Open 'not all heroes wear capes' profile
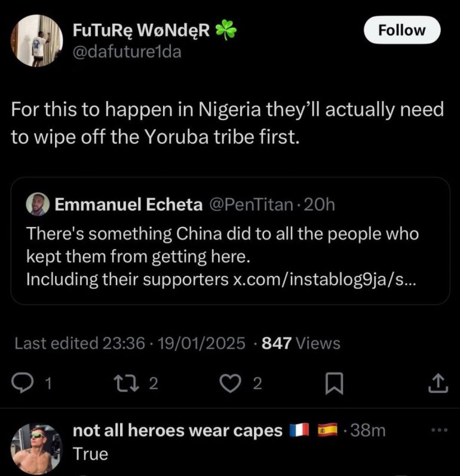Image resolution: width=460 pixels, height=476 pixels. tap(177, 431)
